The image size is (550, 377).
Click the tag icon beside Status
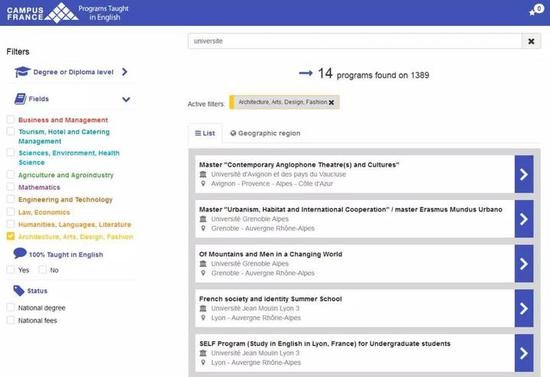pyautogui.click(x=19, y=290)
